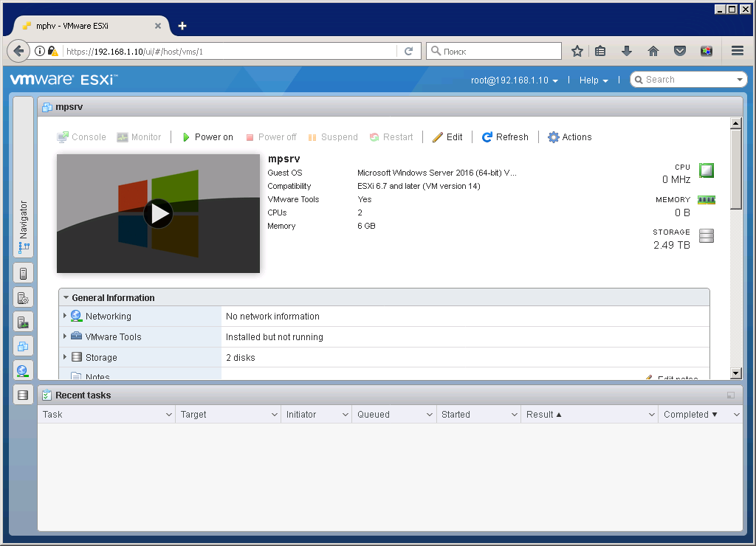Sort by the Result column
This screenshot has height=546, width=756.
point(544,415)
